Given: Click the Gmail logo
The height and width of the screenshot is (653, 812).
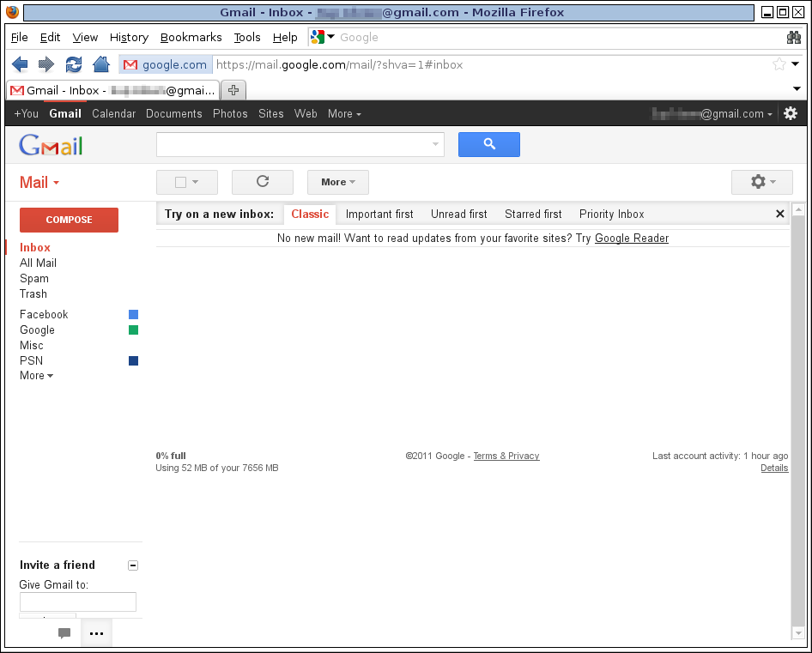Looking at the screenshot, I should pyautogui.click(x=51, y=145).
